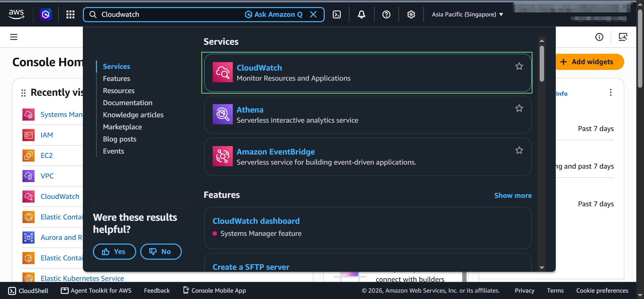Open the settings gear icon
644x299 pixels.
[x=411, y=14]
